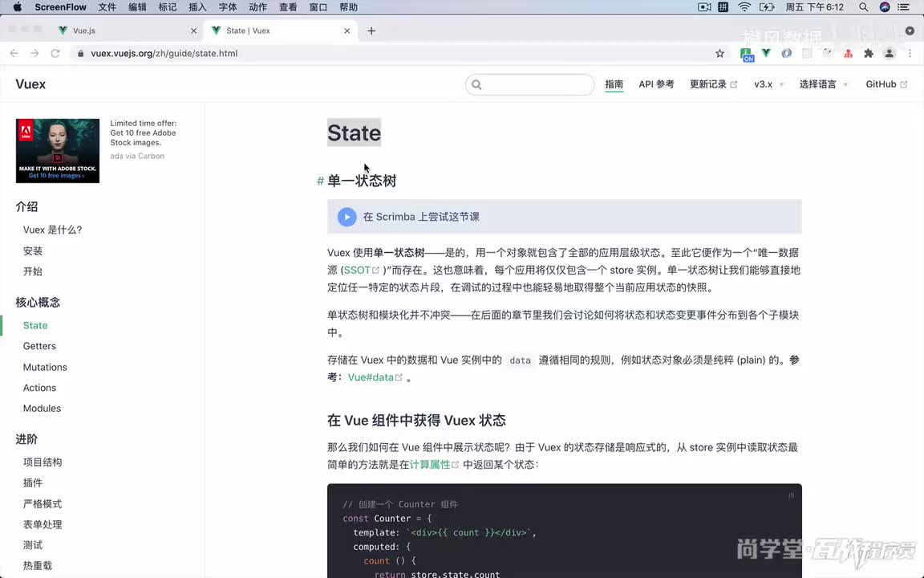Screen dimensions: 924x578
Task: Open the Siri icon in menu bar
Action: [885, 7]
